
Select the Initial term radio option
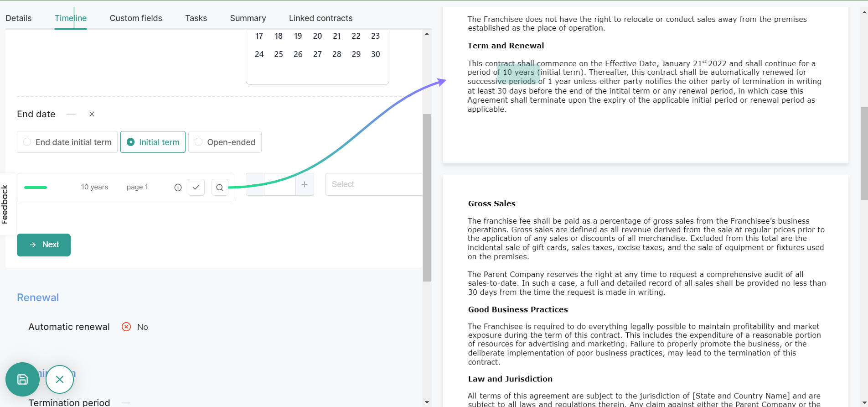point(153,142)
